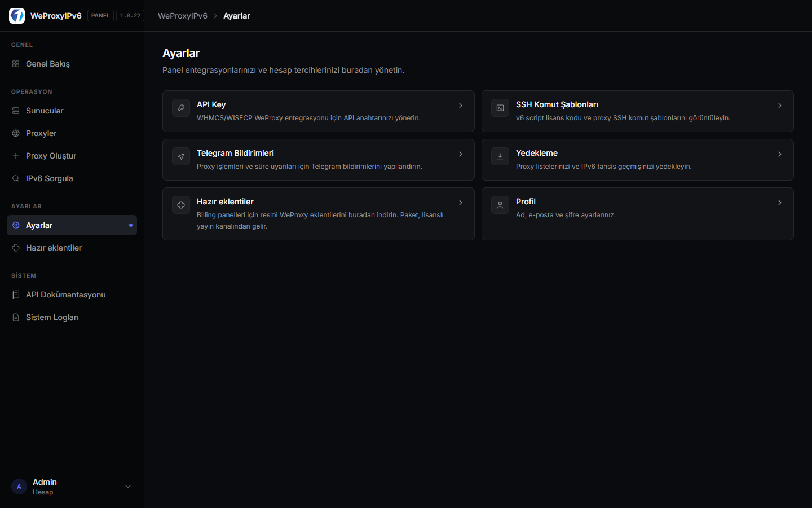Click the API Key card's key icon

point(181,108)
